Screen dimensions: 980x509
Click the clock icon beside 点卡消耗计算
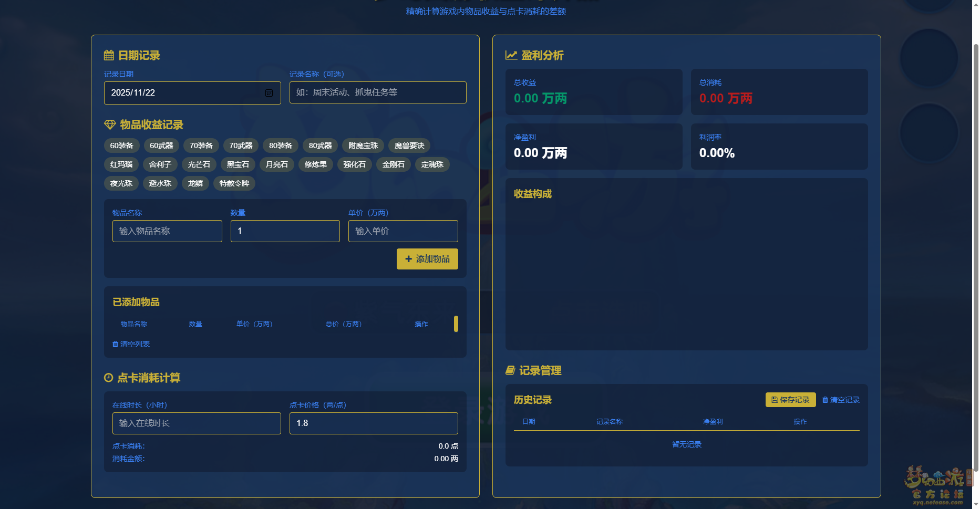pyautogui.click(x=109, y=378)
